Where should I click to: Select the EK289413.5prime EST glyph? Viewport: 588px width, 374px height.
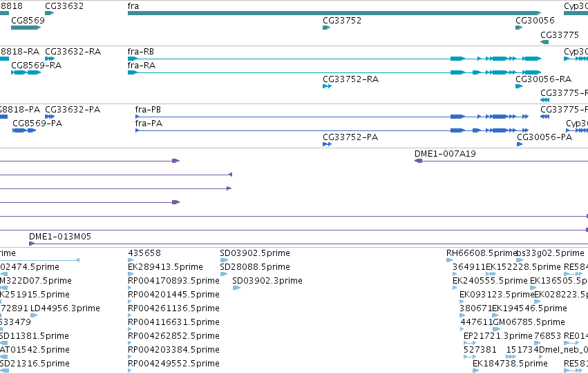click(x=131, y=274)
